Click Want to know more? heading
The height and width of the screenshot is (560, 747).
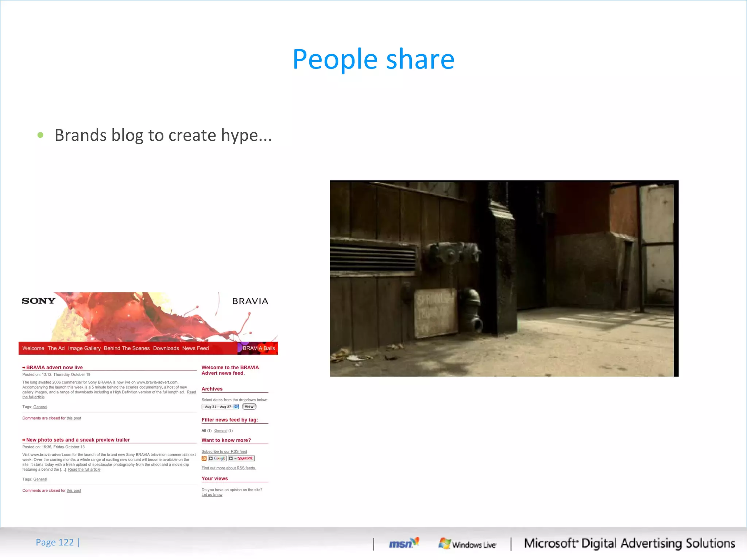click(226, 440)
